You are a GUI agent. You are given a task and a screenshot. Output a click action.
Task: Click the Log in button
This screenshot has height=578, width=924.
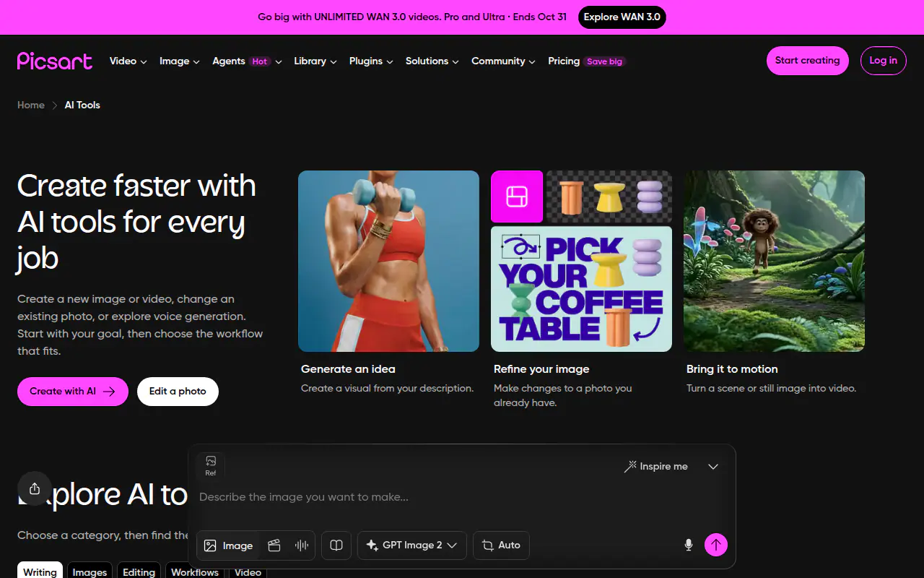pos(883,61)
